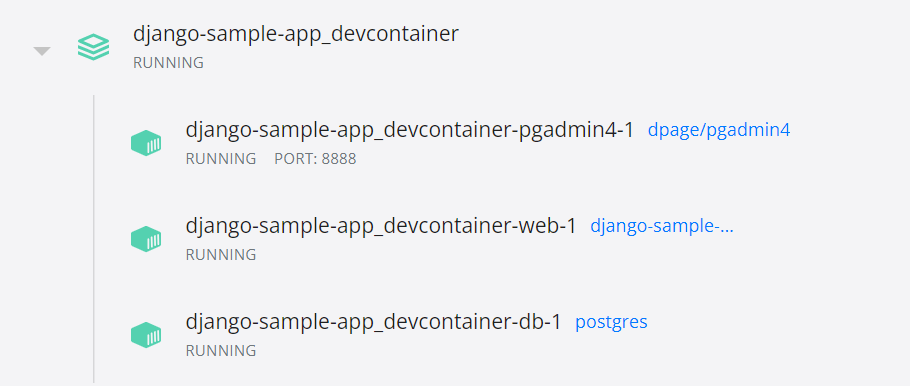This screenshot has width=910, height=386.
Task: Click the compose stack layers icon
Action: click(x=93, y=47)
